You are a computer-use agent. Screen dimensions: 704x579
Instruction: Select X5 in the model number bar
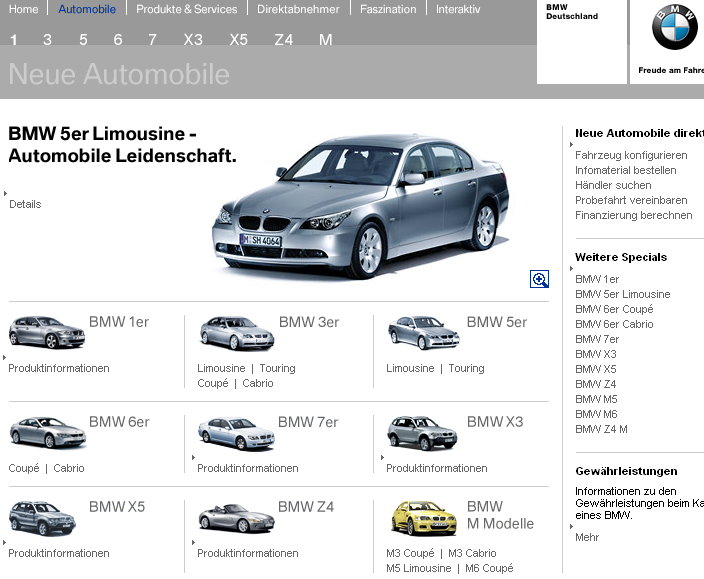(238, 40)
